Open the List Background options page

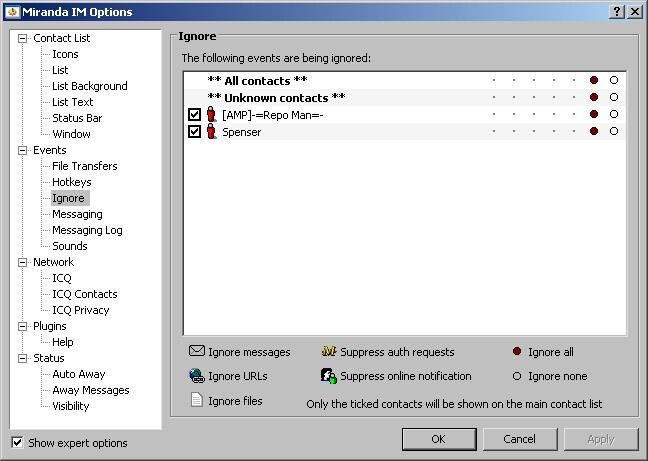pyautogui.click(x=90, y=86)
